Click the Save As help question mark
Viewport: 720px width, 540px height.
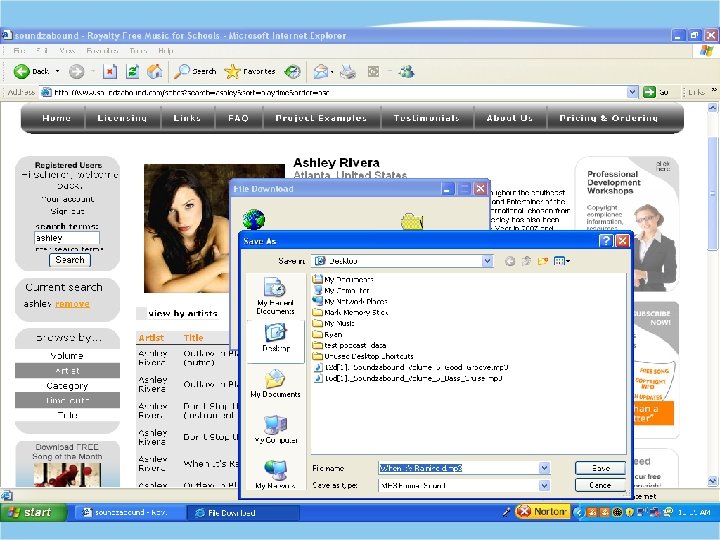click(606, 241)
